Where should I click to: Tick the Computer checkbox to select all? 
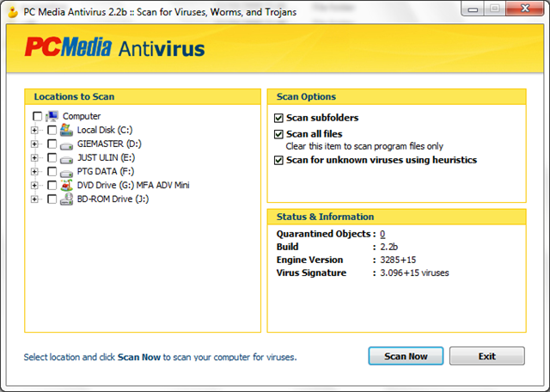(37, 116)
